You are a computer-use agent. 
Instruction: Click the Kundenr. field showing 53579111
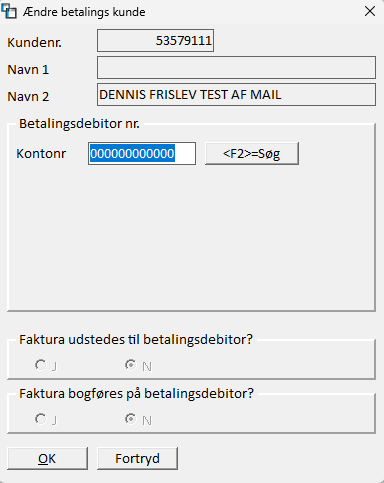155,41
